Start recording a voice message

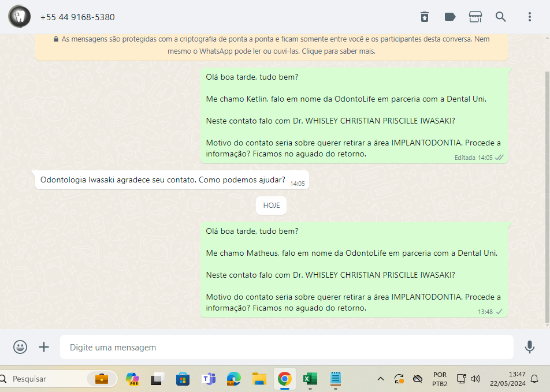click(x=530, y=347)
